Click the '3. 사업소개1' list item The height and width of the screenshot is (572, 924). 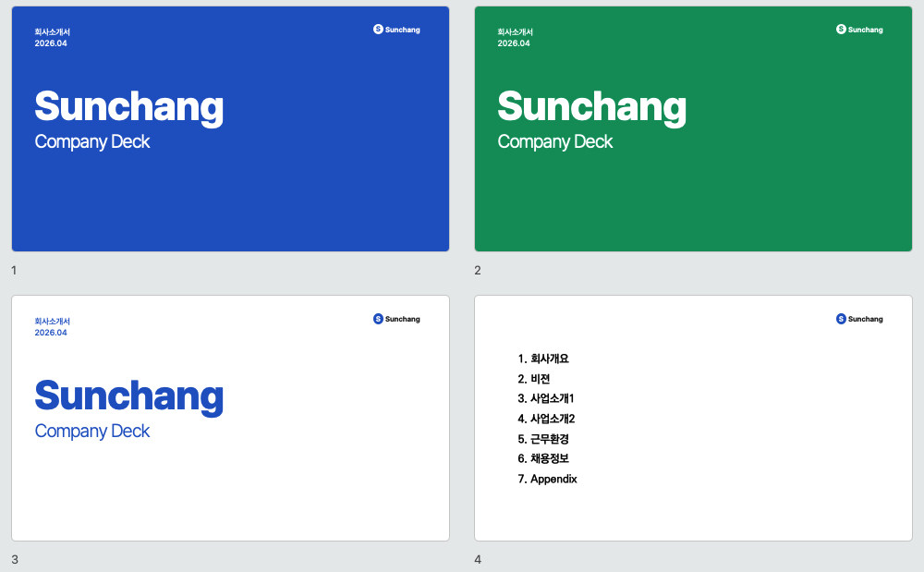pyautogui.click(x=546, y=399)
